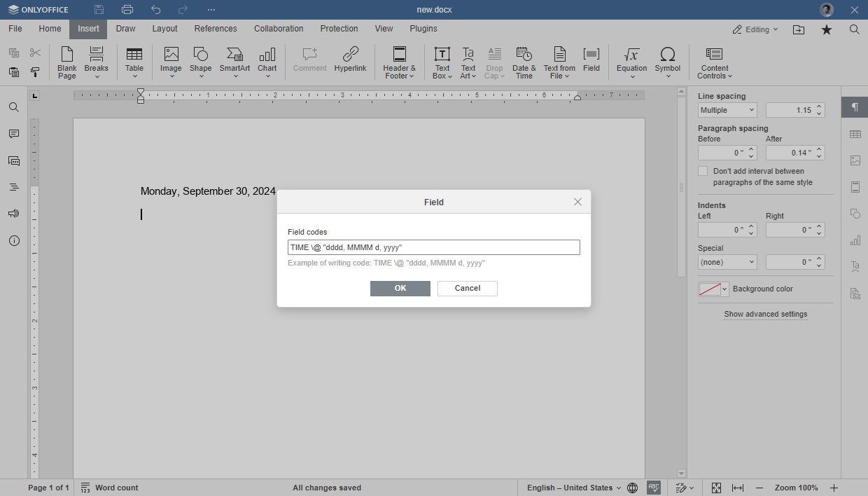
Task: Insert Text from File
Action: click(x=559, y=63)
